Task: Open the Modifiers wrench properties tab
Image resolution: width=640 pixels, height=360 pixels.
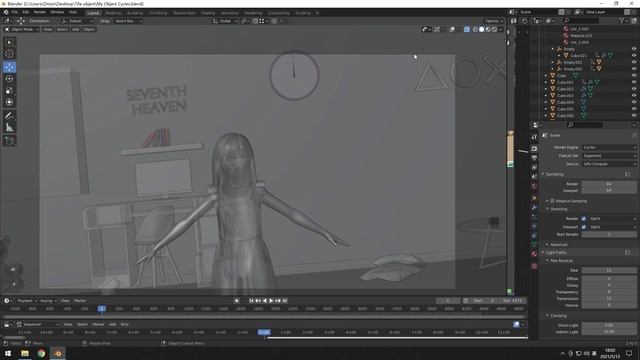Action: (534, 208)
